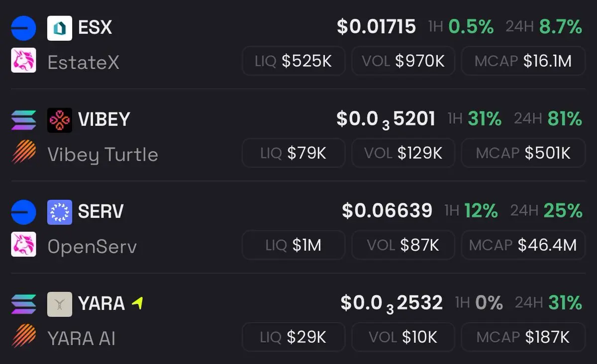This screenshot has width=597, height=364.
Task: Click the Raydium striped icon beside YARA AI
Action: (23, 337)
